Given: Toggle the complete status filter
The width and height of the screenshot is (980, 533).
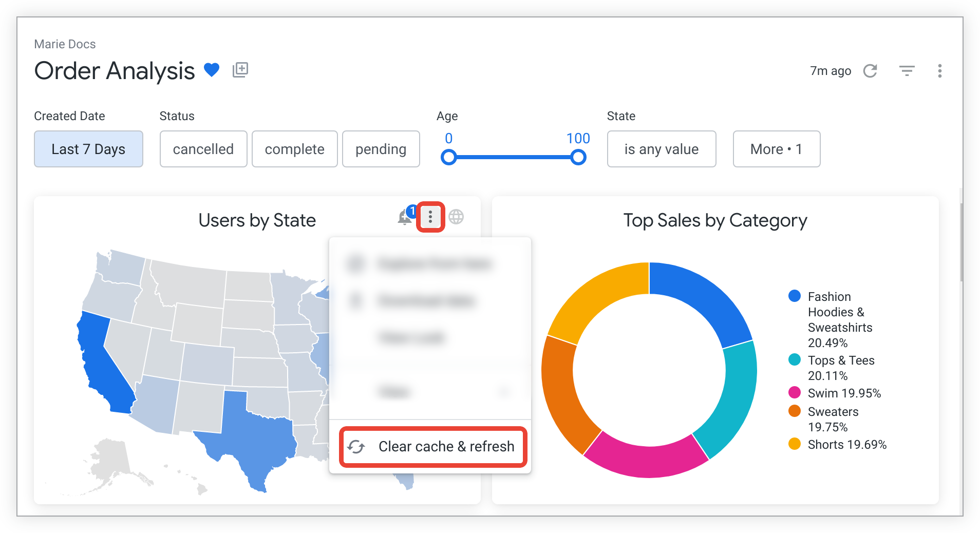Looking at the screenshot, I should point(294,149).
